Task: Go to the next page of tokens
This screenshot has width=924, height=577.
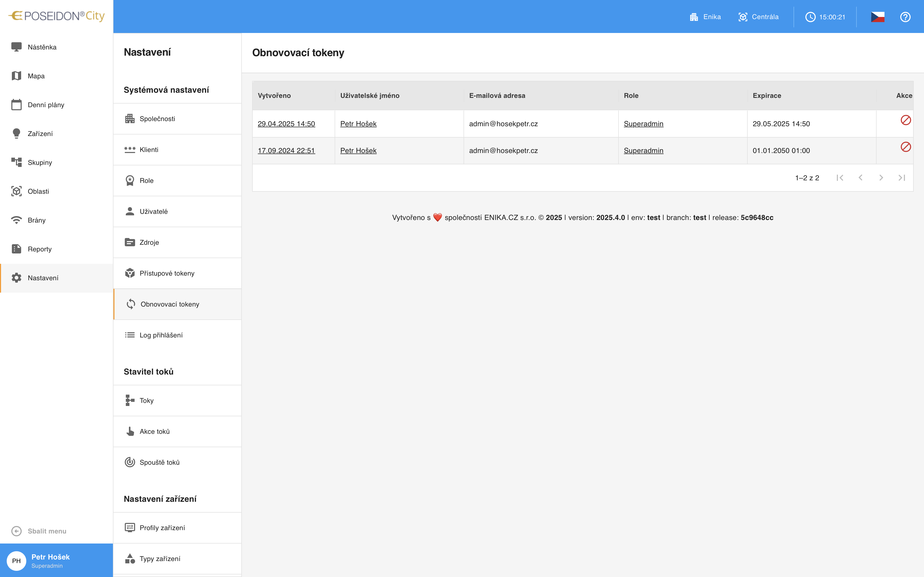Action: pos(881,177)
